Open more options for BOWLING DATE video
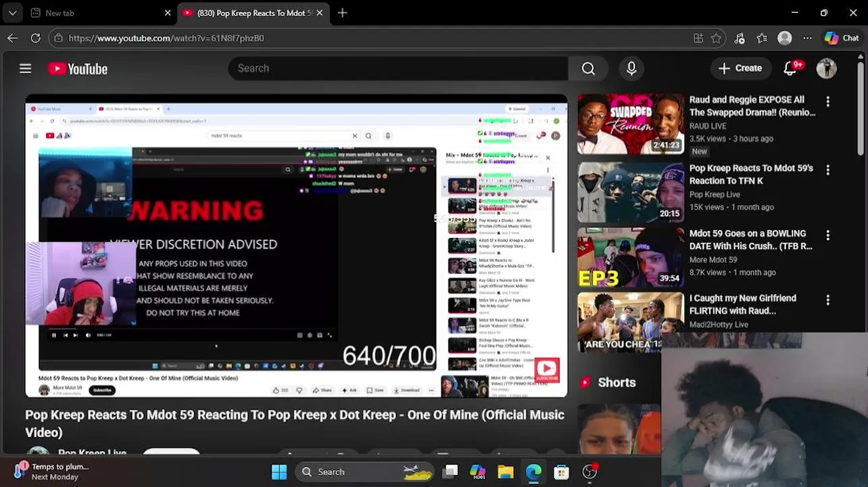This screenshot has width=868, height=487. (x=827, y=235)
